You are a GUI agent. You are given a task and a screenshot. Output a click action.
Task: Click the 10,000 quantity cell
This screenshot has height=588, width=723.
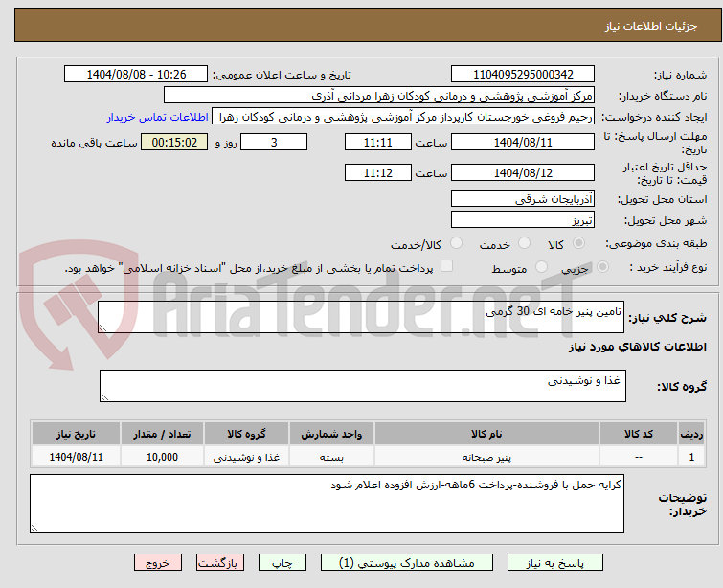pyautogui.click(x=162, y=457)
